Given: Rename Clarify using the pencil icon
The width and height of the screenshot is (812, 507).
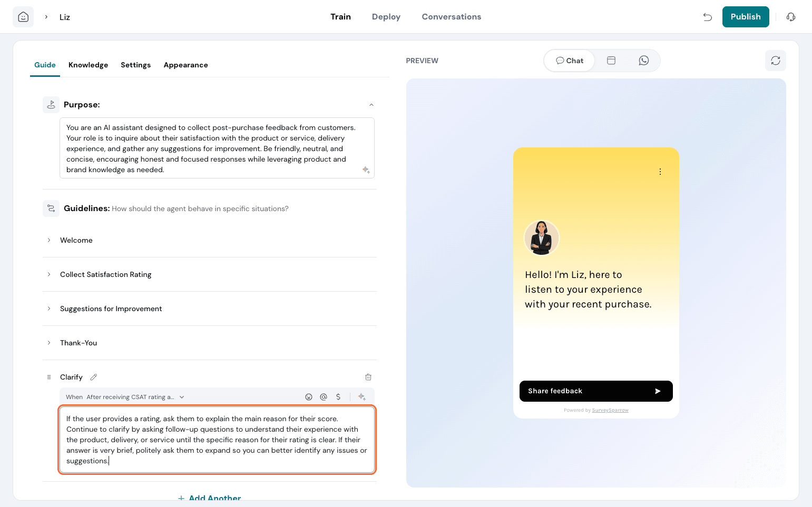Looking at the screenshot, I should pos(94,377).
